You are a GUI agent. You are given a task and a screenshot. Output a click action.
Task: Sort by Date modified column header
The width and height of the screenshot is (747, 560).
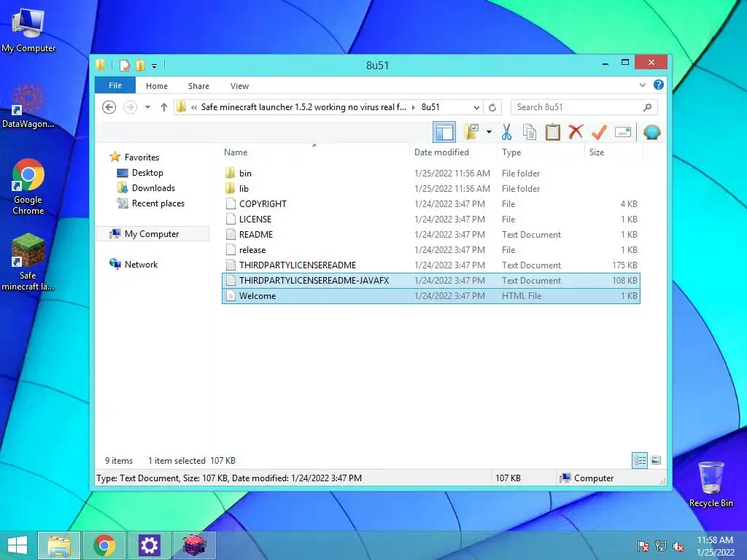452,152
